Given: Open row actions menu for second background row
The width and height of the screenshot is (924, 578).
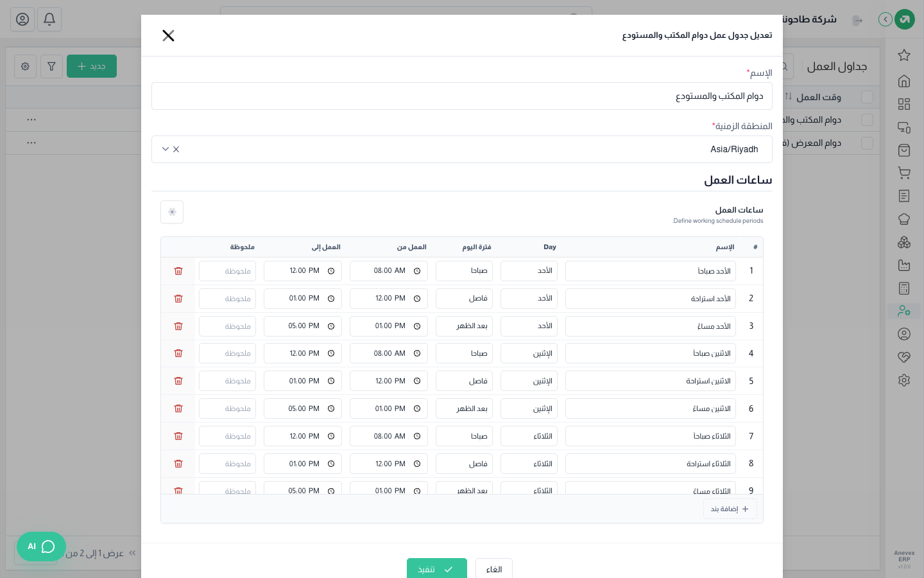Looking at the screenshot, I should click(x=31, y=143).
